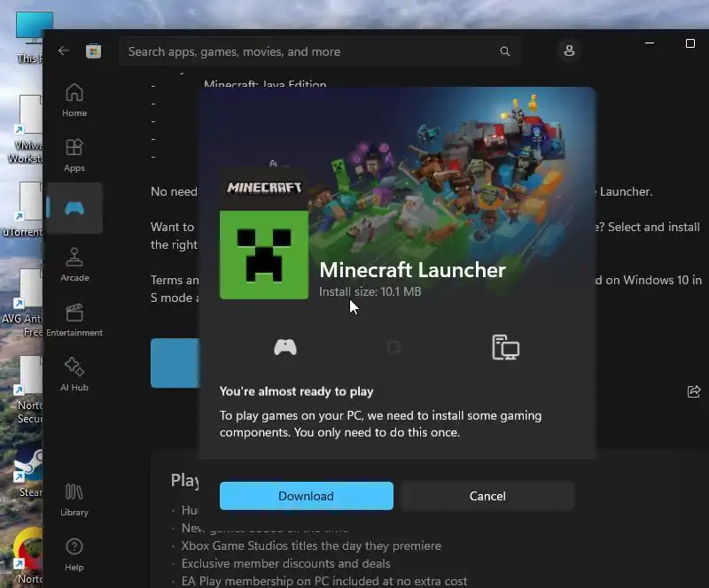Go to Home in the Store sidebar
Image resolution: width=709 pixels, height=588 pixels.
74,100
